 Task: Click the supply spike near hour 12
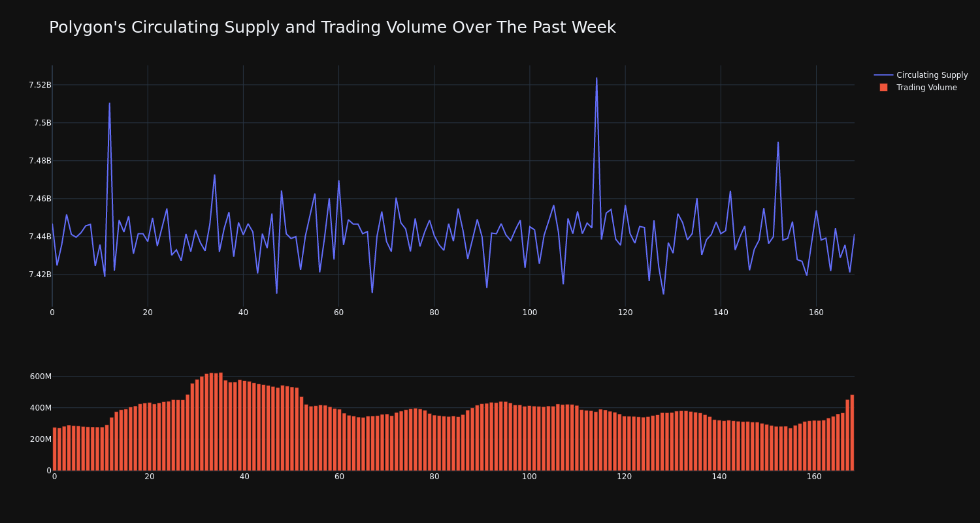coord(110,103)
